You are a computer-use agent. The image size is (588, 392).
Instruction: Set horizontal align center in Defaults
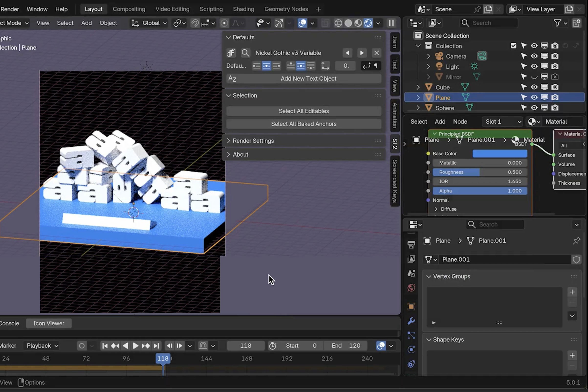(x=266, y=66)
